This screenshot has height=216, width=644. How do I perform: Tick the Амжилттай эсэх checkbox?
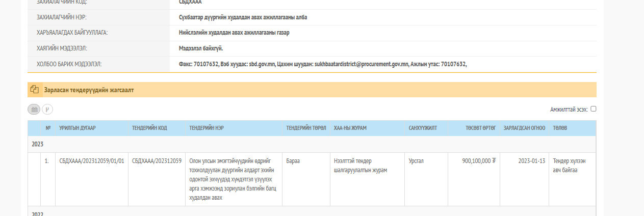593,109
